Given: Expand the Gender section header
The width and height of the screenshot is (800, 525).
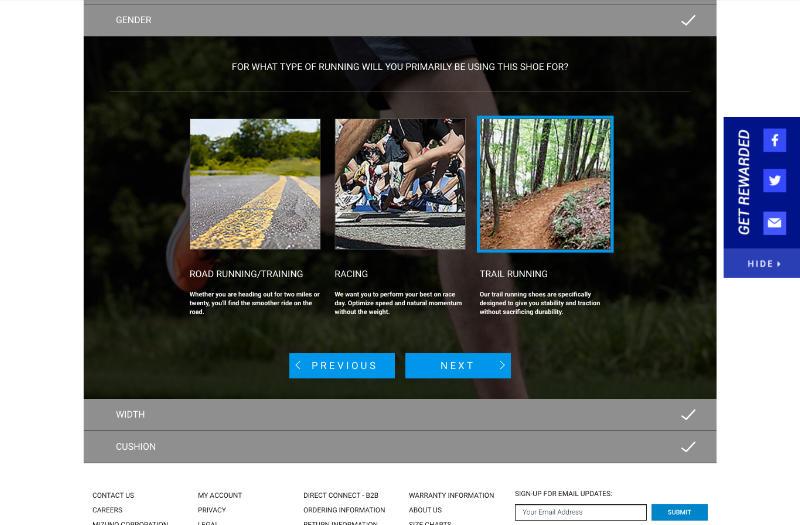Looking at the screenshot, I should [x=400, y=20].
